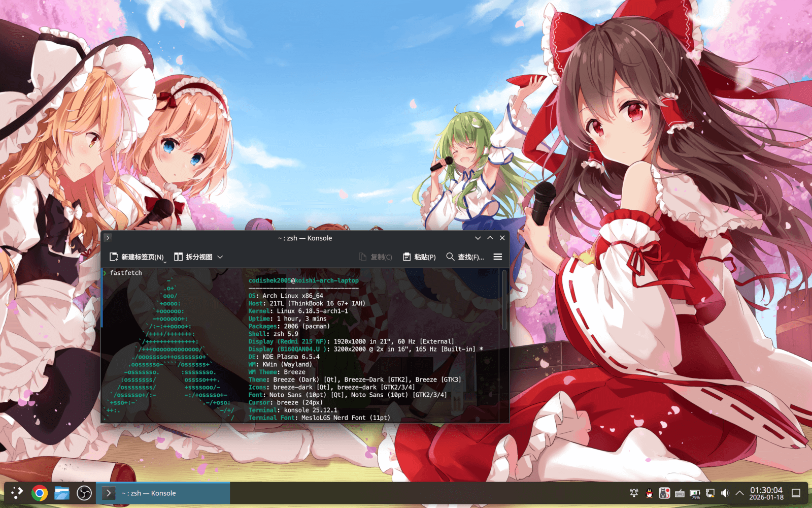812x508 pixels.
Task: Open the notifications bell in system tray
Action: coord(634,493)
